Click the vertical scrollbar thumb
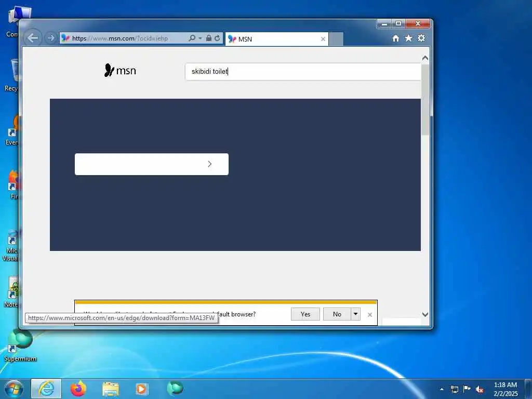532x399 pixels. click(425, 99)
